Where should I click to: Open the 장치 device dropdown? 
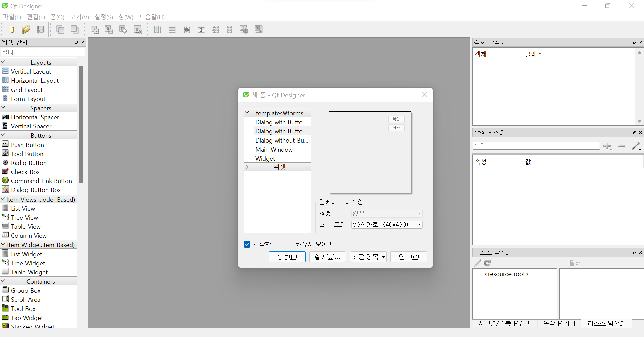click(x=387, y=214)
